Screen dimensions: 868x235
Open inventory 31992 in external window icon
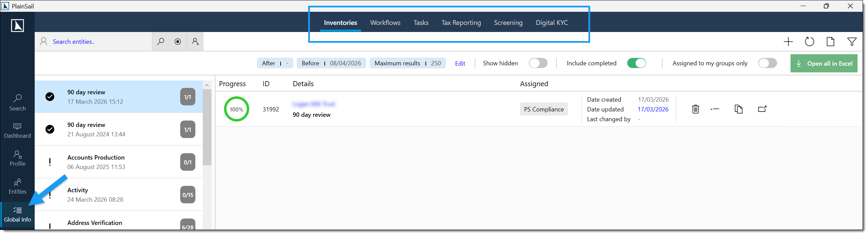coord(762,109)
